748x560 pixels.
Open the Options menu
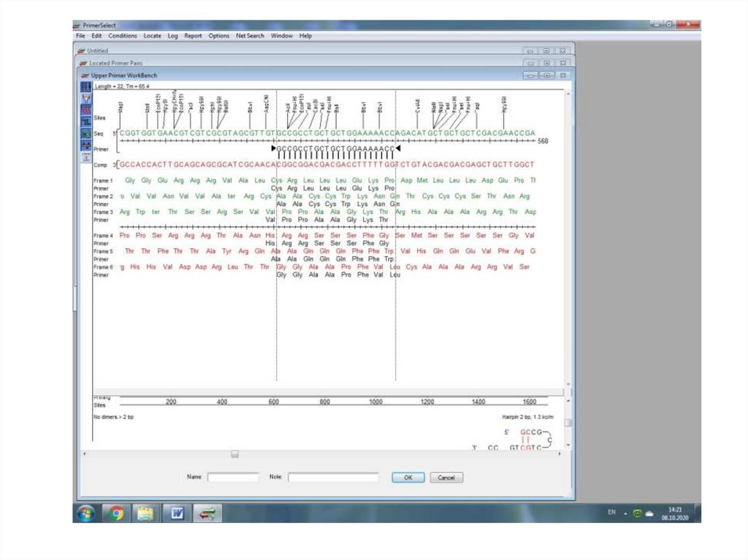click(219, 36)
